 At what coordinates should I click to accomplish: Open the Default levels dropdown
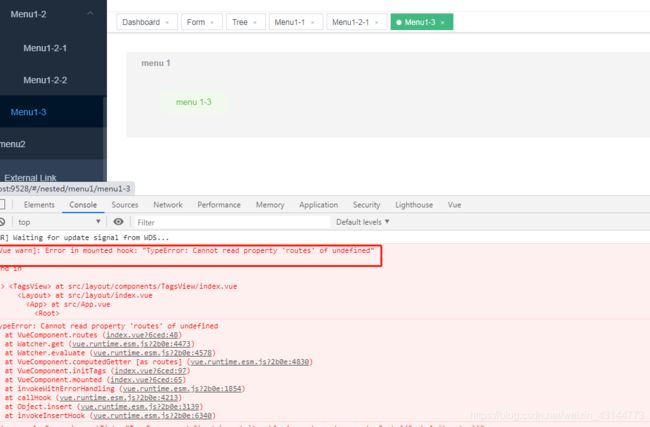[x=363, y=222]
